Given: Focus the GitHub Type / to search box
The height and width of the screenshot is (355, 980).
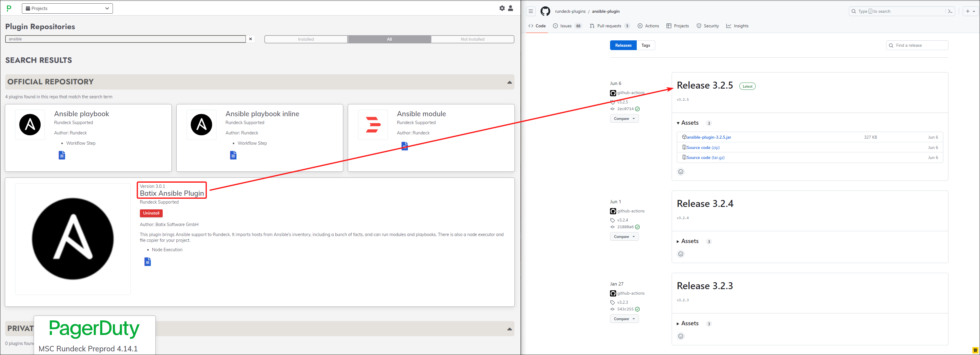Looking at the screenshot, I should tap(897, 12).
